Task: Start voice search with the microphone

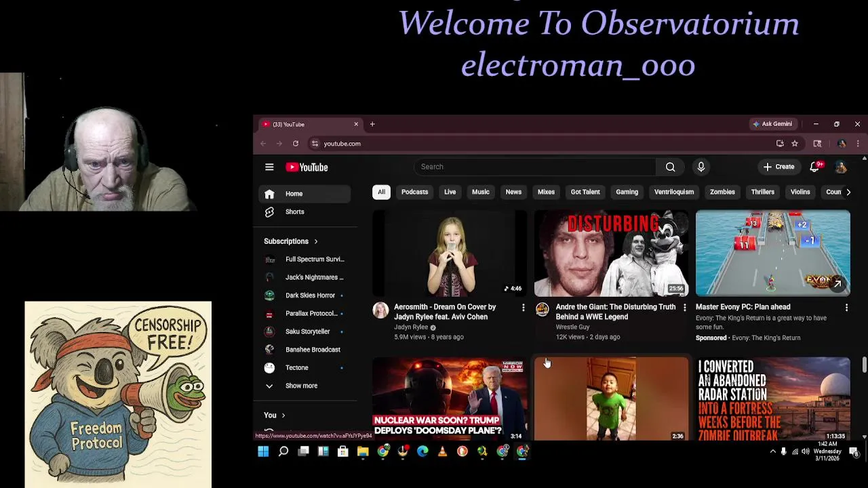Action: (701, 167)
